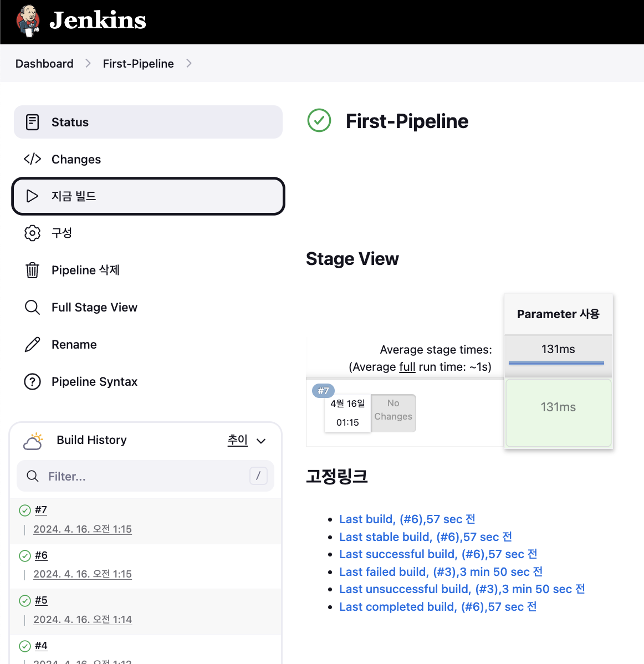This screenshot has width=644, height=664.
Task: Open build #7 in Build History
Action: (41, 510)
